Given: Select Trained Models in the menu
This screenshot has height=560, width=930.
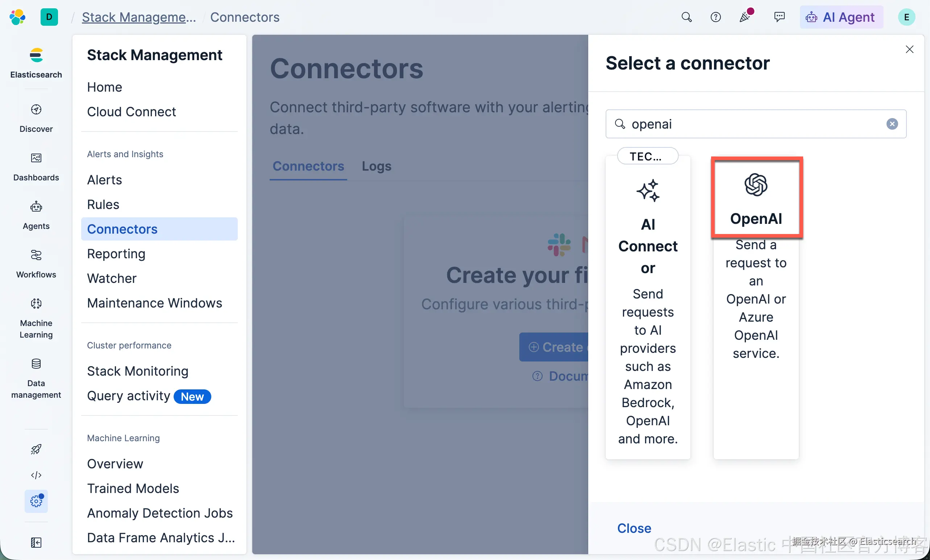Looking at the screenshot, I should pyautogui.click(x=133, y=488).
